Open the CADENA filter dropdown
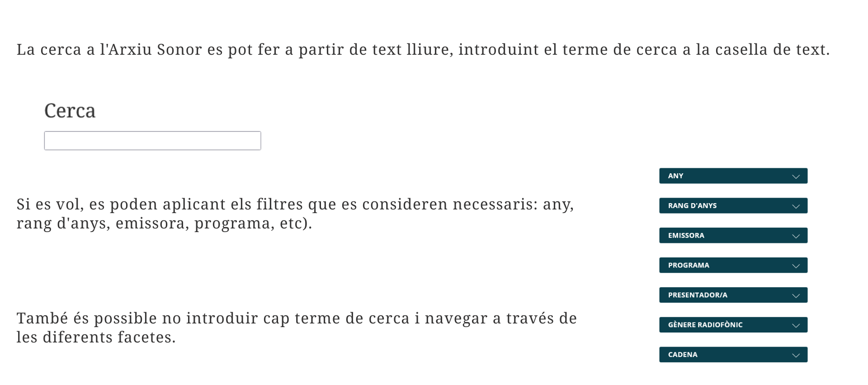Screen dimensions: 868x385 733,355
